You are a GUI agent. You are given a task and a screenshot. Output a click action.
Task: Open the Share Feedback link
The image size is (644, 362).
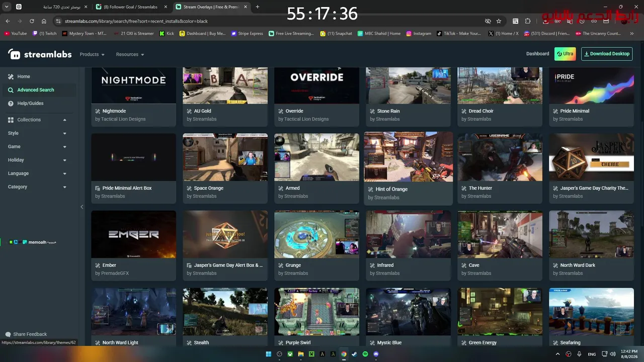click(x=30, y=334)
